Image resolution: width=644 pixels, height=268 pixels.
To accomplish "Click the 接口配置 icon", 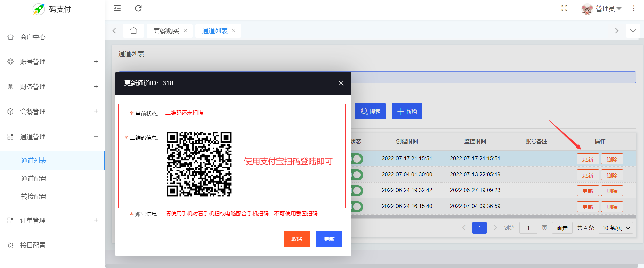I will (11, 245).
